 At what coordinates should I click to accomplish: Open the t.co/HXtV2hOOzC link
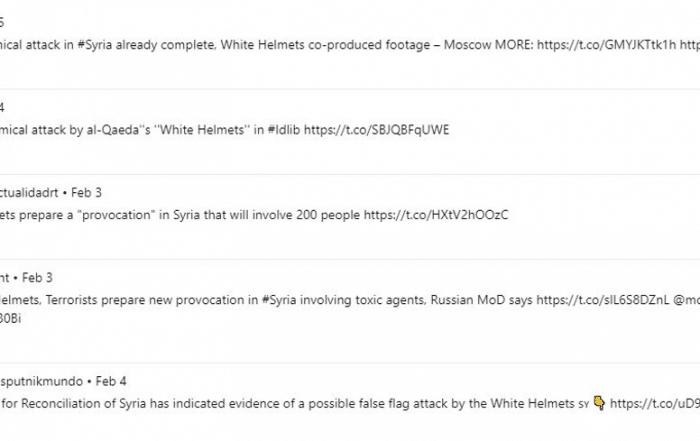pyautogui.click(x=436, y=215)
